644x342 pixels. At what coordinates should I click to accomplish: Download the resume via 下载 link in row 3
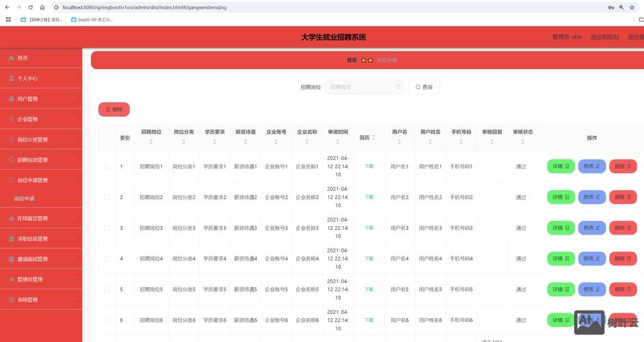tap(369, 228)
